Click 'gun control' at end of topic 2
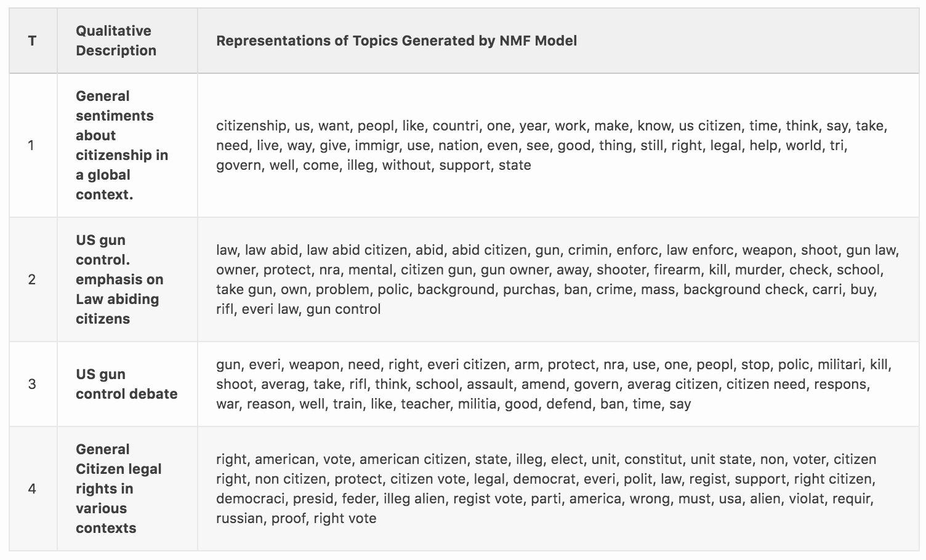The image size is (926, 560). coord(343,309)
